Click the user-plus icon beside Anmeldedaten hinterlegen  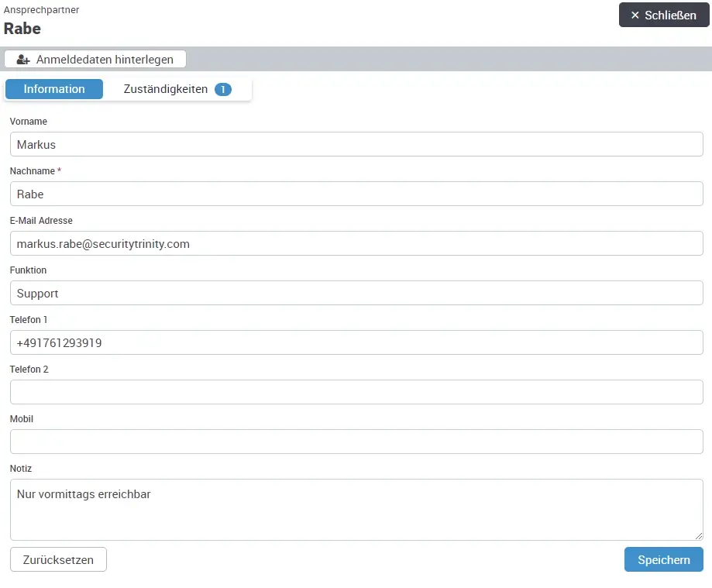pos(23,60)
